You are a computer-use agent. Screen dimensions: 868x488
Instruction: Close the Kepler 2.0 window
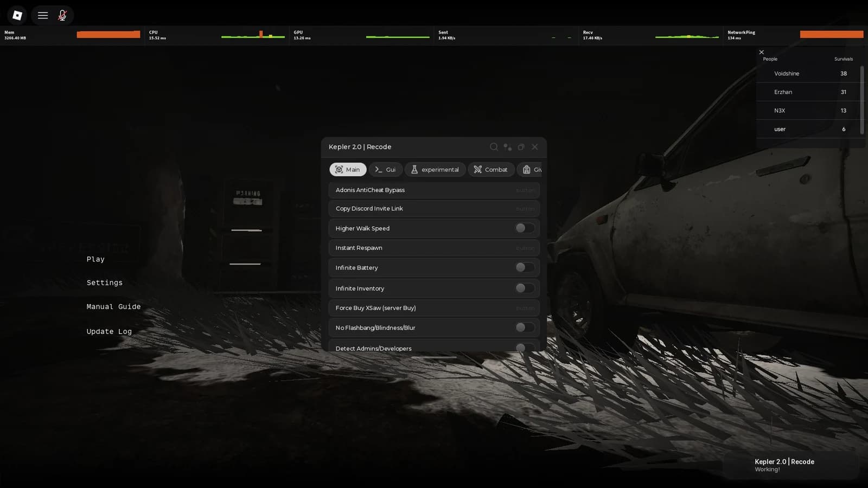pos(535,147)
